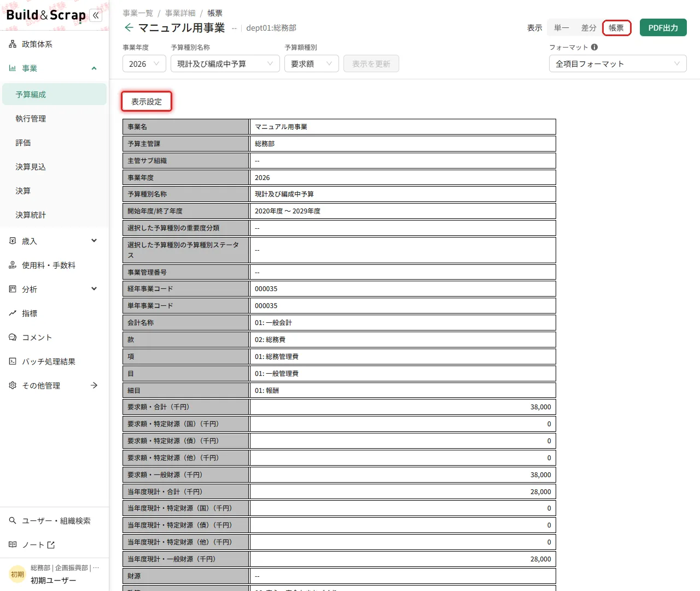Click the 表示設定 button
Screen dimensions: 700x591
[147, 102]
